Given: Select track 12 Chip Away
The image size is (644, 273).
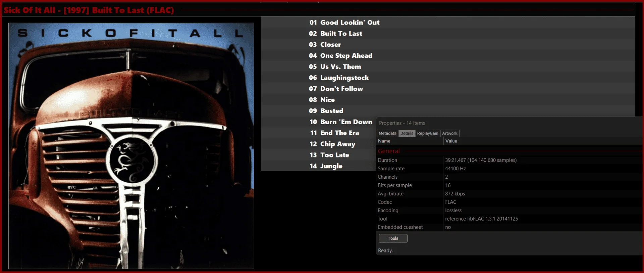Looking at the screenshot, I should (x=332, y=144).
